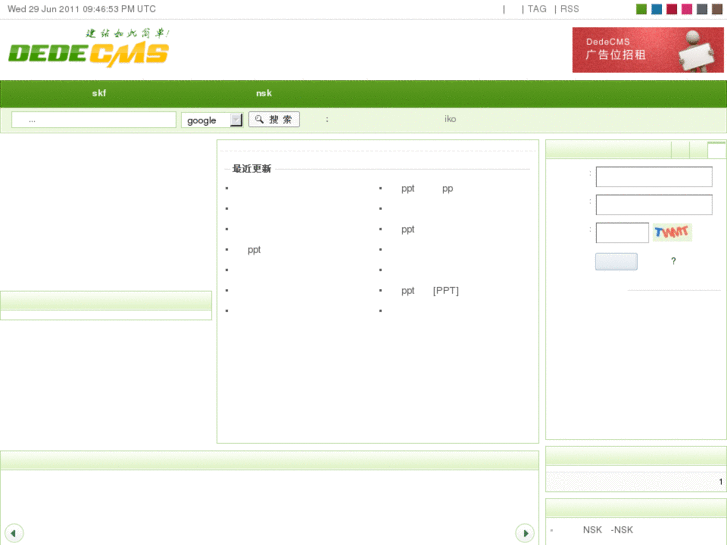Select the pink theme color swatch
The width and height of the screenshot is (727, 545).
(x=687, y=9)
